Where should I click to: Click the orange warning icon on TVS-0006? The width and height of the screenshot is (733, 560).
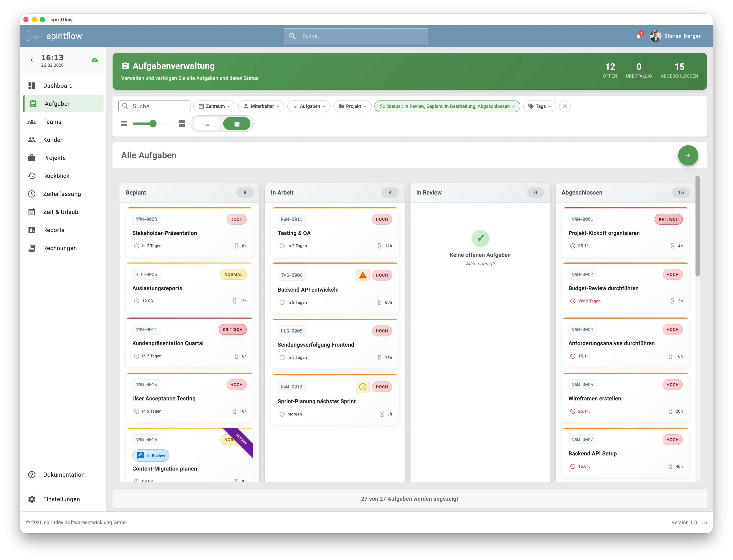coord(363,275)
